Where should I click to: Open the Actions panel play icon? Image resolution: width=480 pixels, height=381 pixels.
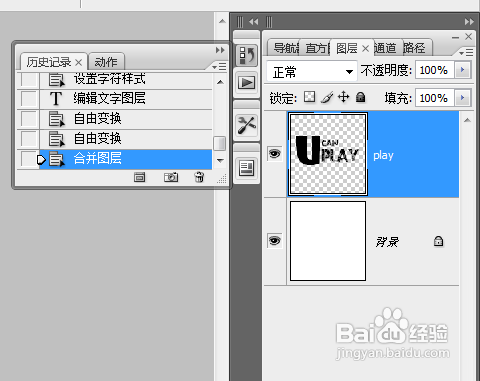[x=247, y=82]
